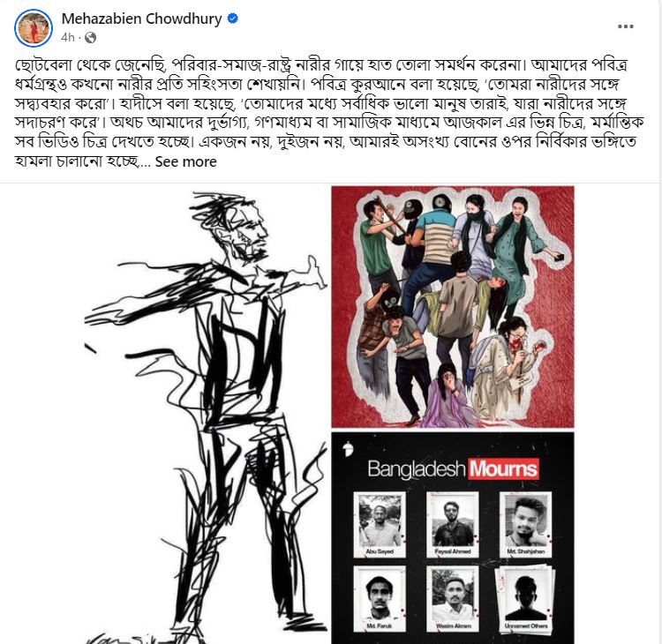Click the Bengali post text paragraph

329,113
